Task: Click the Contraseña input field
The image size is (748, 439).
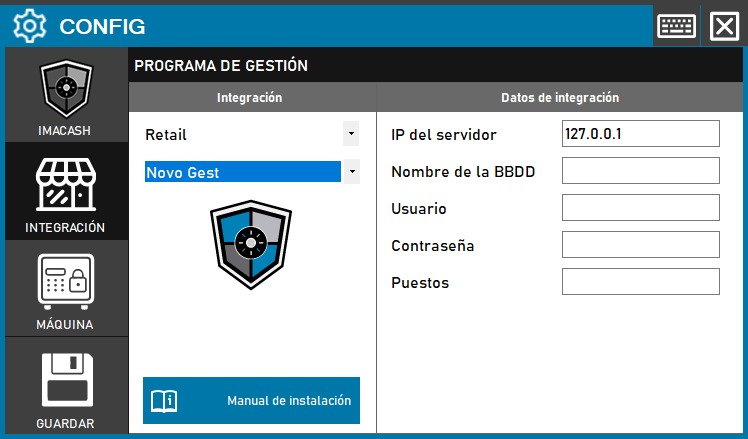Action: 640,245
